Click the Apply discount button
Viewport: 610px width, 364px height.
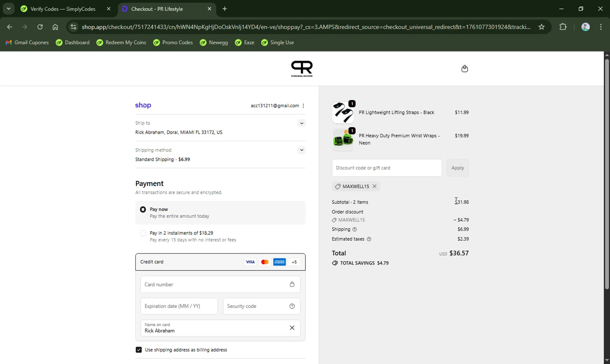(x=457, y=168)
